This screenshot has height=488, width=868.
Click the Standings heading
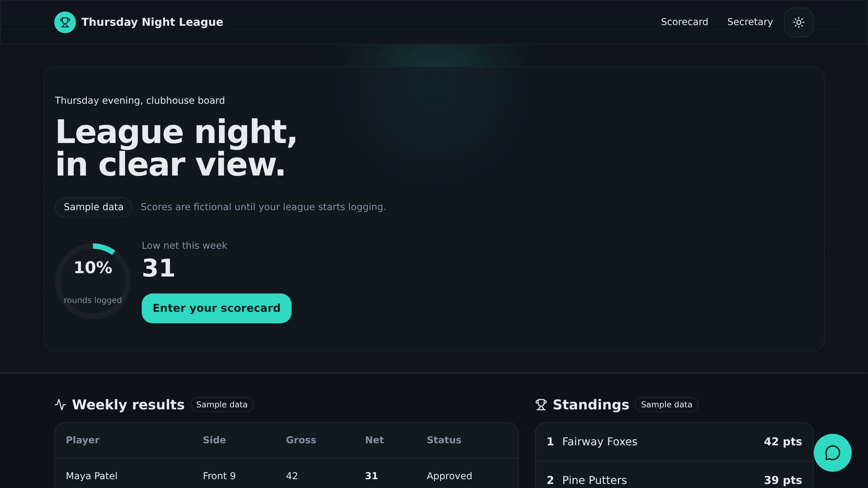pos(591,405)
